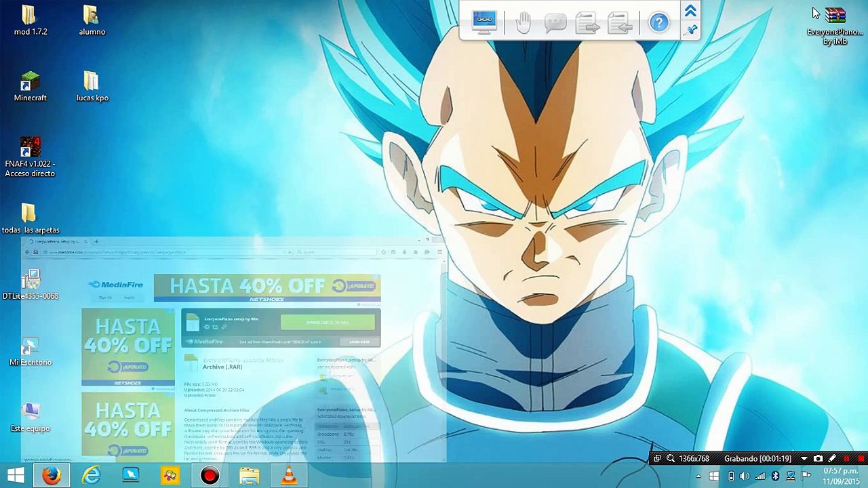Image resolution: width=868 pixels, height=488 pixels.
Task: Open the red record app on taskbar
Action: (x=210, y=476)
